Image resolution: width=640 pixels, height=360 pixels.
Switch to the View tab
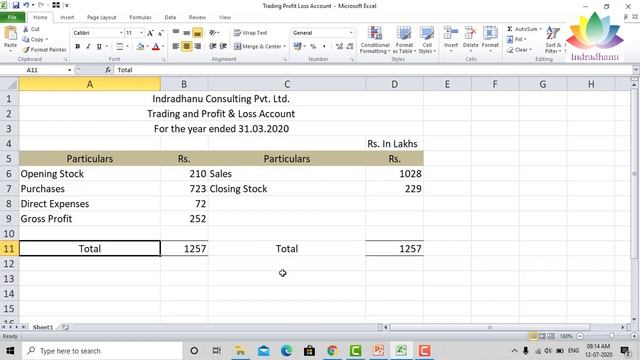224,18
